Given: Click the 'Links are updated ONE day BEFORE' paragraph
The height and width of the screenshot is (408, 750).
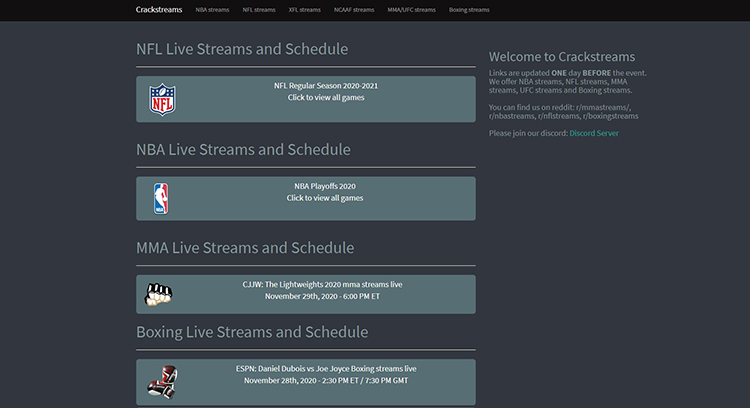Looking at the screenshot, I should tap(568, 81).
